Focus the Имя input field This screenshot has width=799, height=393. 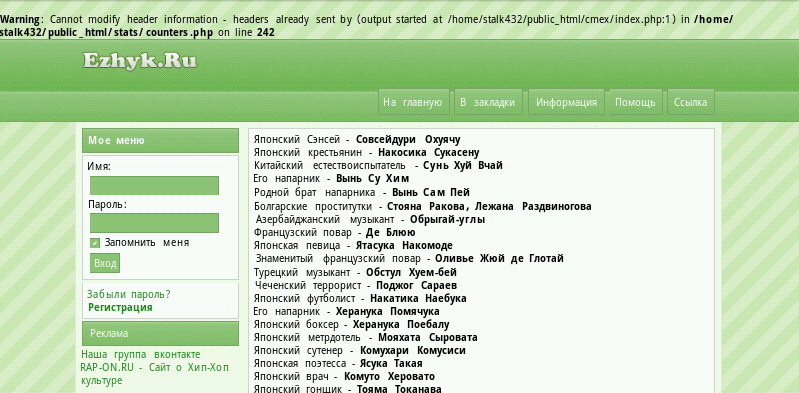[x=154, y=186]
